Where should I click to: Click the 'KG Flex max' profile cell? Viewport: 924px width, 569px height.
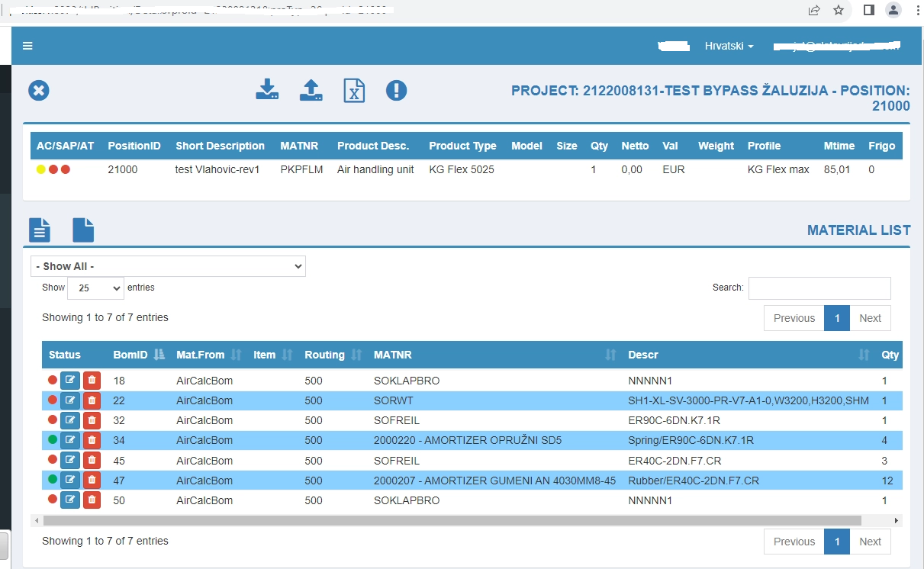(x=778, y=169)
